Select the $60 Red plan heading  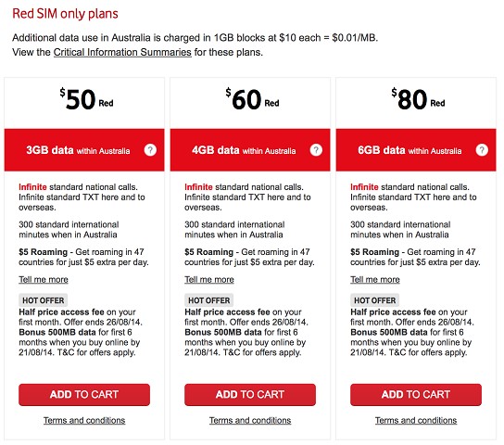[x=252, y=99]
